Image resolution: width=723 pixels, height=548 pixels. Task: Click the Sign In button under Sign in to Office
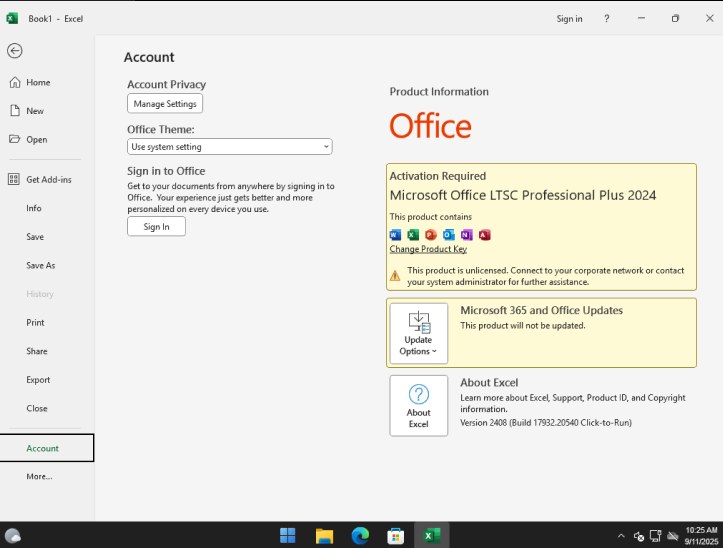coord(156,226)
